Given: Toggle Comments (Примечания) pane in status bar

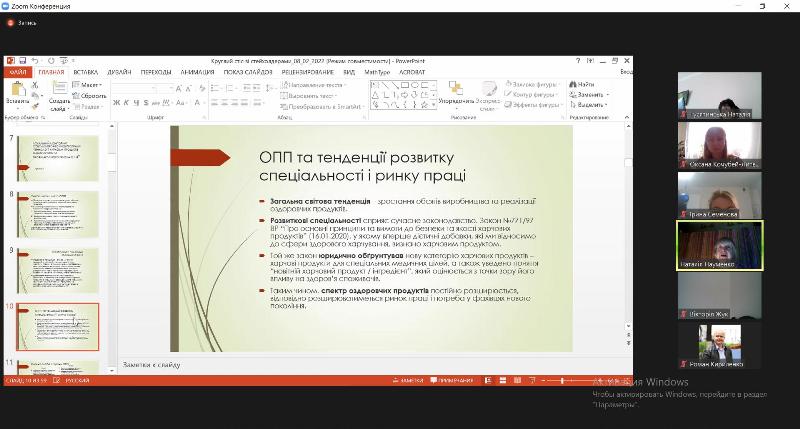Looking at the screenshot, I should point(452,381).
